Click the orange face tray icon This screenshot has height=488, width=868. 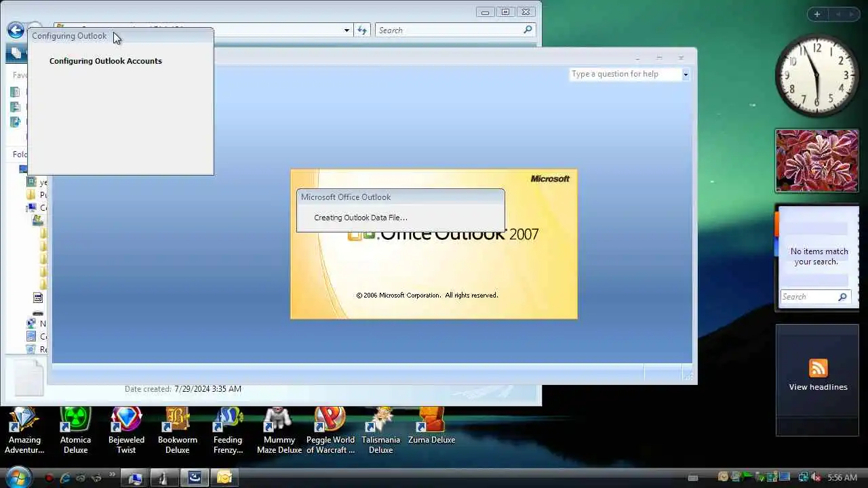tap(724, 478)
